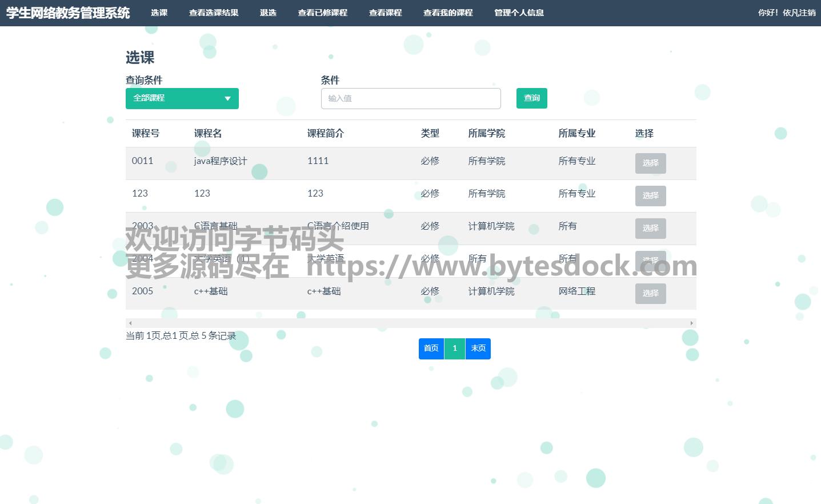This screenshot has width=821, height=504.
Task: Jump to 末页 last page
Action: 478,349
